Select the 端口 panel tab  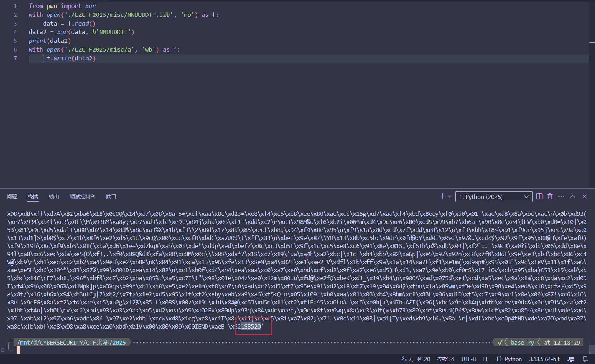click(111, 196)
